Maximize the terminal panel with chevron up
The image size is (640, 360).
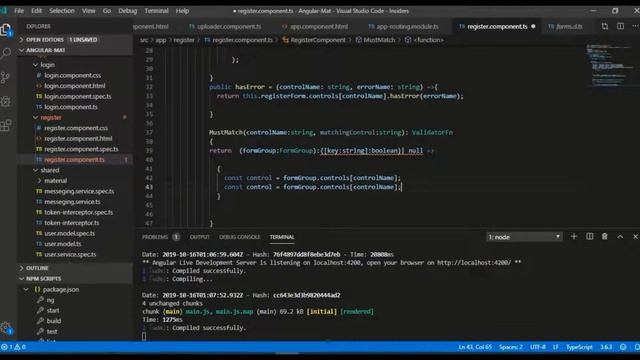tap(620, 237)
